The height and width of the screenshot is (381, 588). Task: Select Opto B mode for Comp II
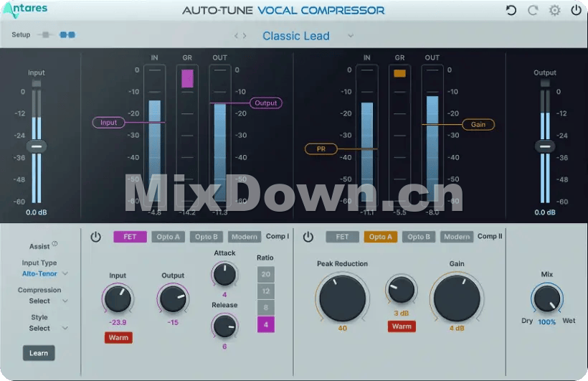[x=419, y=237]
